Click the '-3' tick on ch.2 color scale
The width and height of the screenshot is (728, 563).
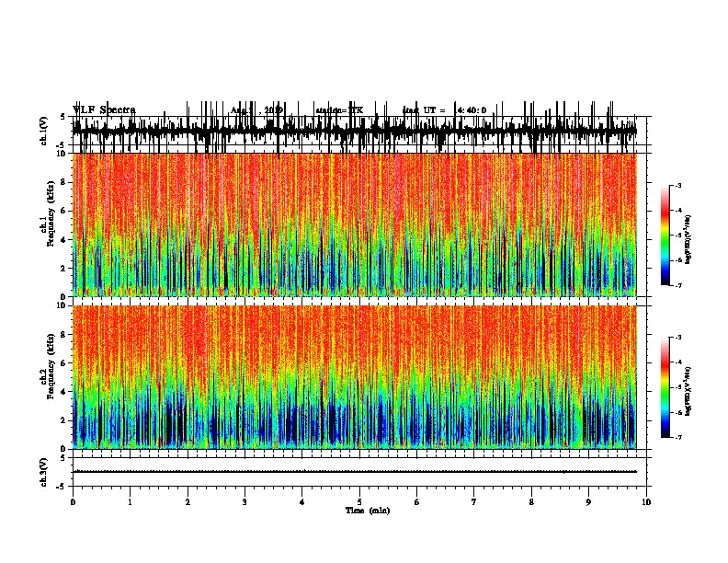point(678,338)
